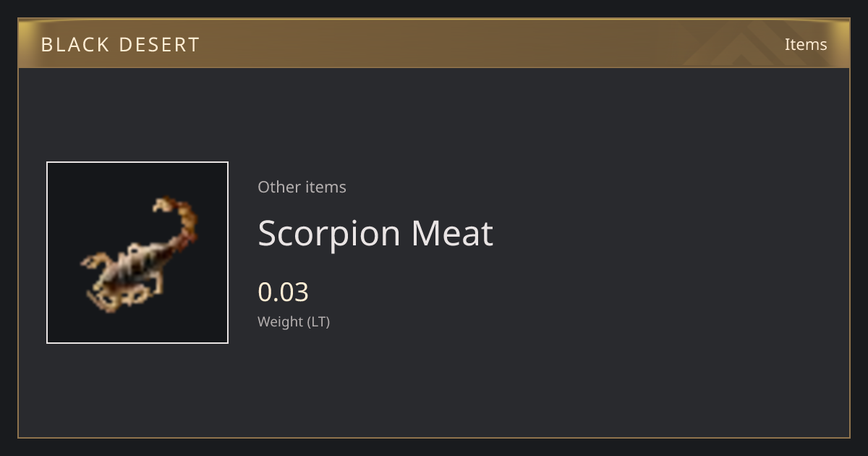Image resolution: width=868 pixels, height=456 pixels.
Task: Select the word Meat in item name
Action: (452, 233)
